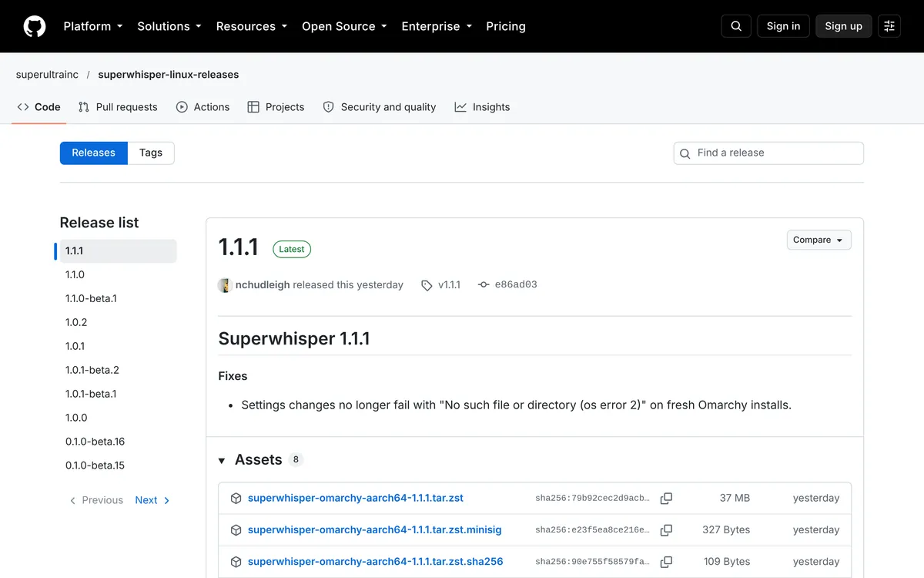The height and width of the screenshot is (578, 924).
Task: Expand the Enterprise menu
Action: point(437,26)
